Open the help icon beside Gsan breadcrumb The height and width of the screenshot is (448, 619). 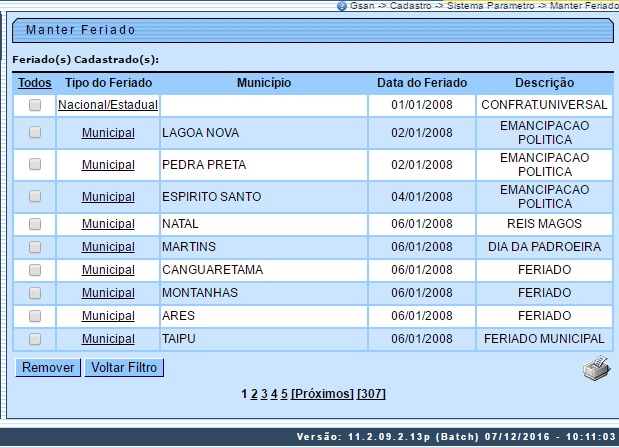click(x=342, y=6)
